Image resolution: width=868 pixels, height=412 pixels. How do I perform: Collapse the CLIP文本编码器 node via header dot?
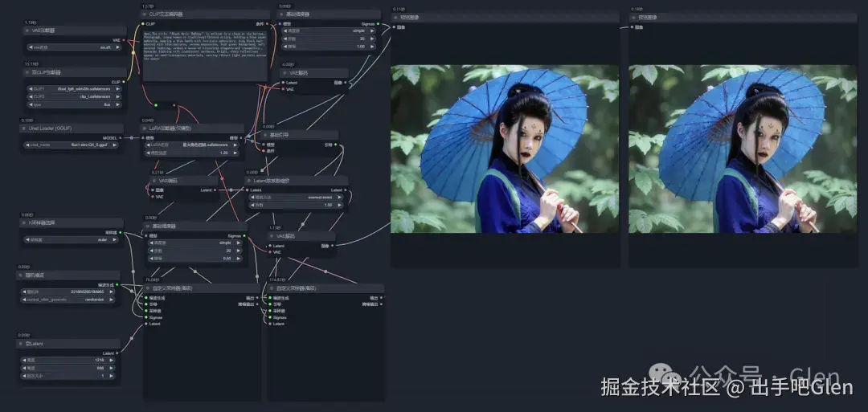point(145,14)
